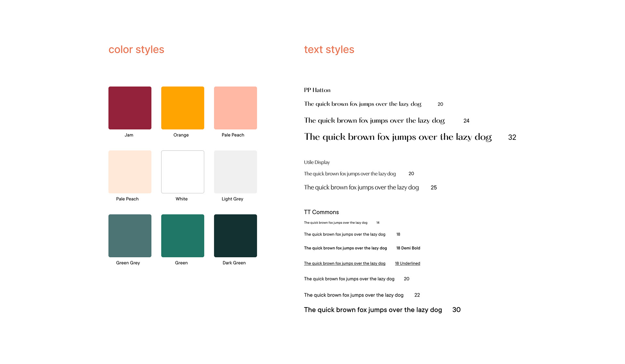
Task: Select the PP Hatton font label
Action: 317,90
